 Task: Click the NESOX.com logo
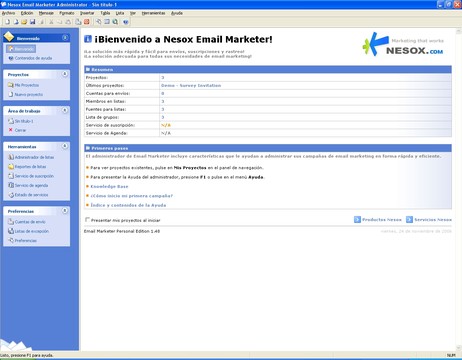tap(403, 44)
